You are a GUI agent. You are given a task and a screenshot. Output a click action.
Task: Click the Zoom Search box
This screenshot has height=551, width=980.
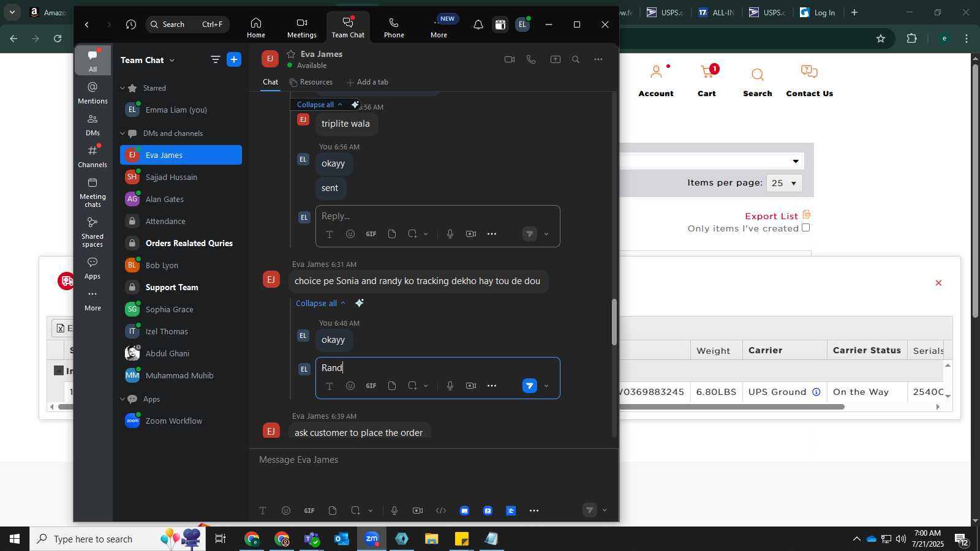click(x=187, y=24)
